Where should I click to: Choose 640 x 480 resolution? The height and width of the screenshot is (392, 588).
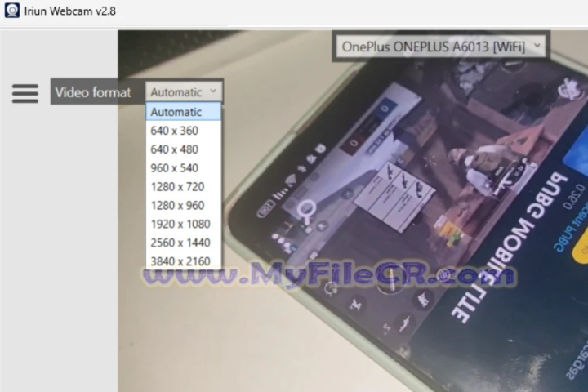184,149
